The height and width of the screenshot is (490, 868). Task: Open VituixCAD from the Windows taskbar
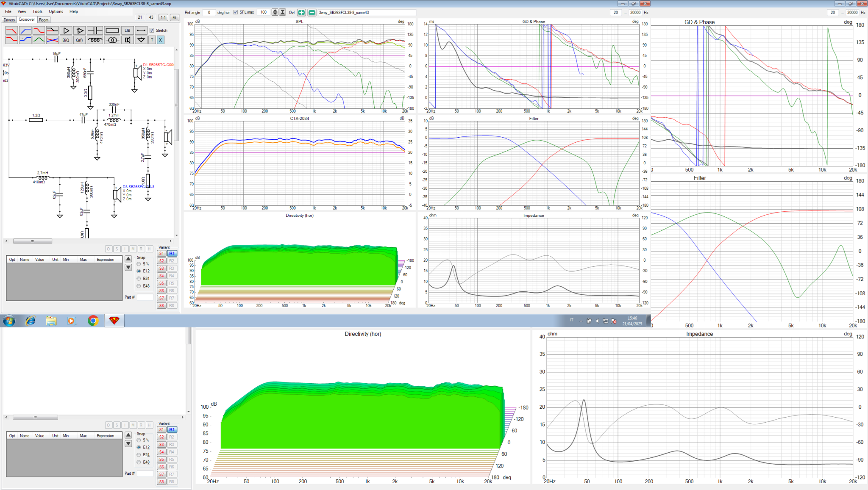pos(114,321)
